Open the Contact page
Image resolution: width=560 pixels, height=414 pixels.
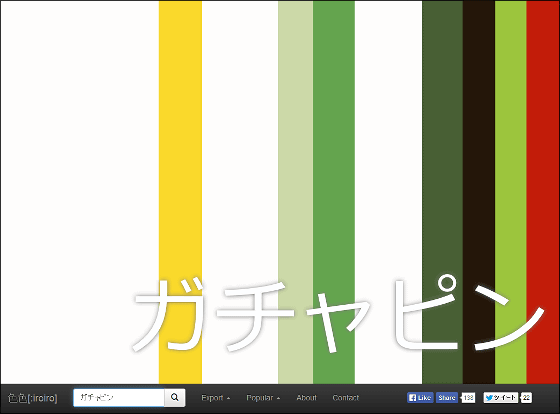(346, 398)
